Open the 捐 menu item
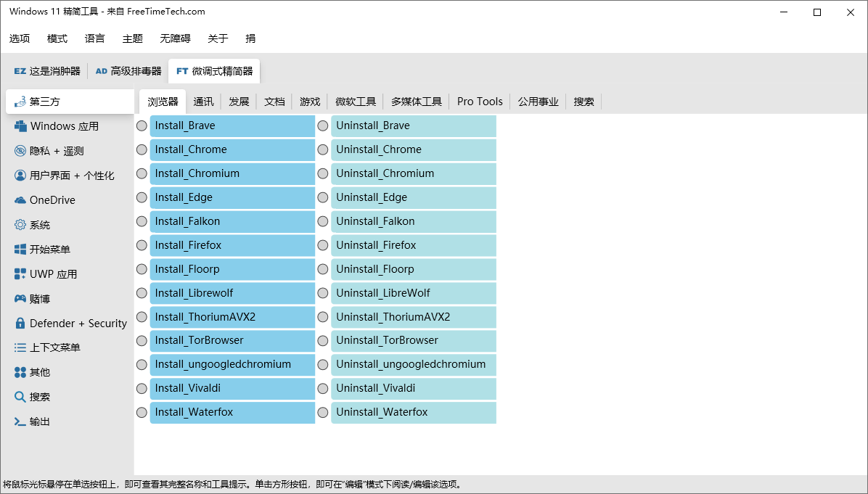Screen dimensions: 868x494 pyautogui.click(x=251, y=38)
